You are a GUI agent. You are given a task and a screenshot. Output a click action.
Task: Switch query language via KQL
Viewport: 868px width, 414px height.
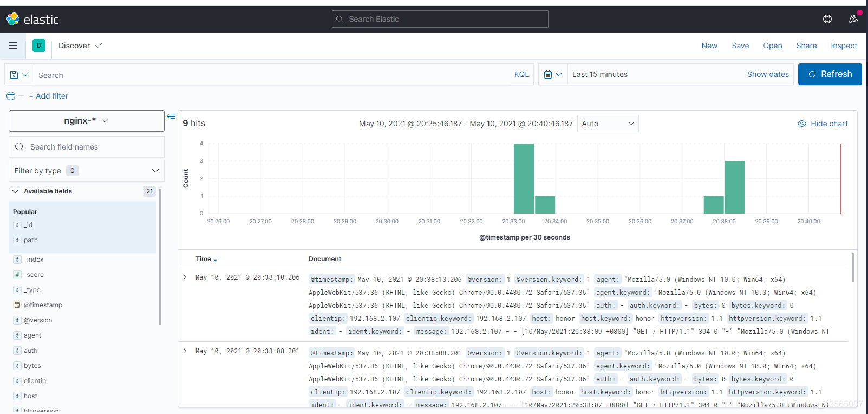click(521, 74)
